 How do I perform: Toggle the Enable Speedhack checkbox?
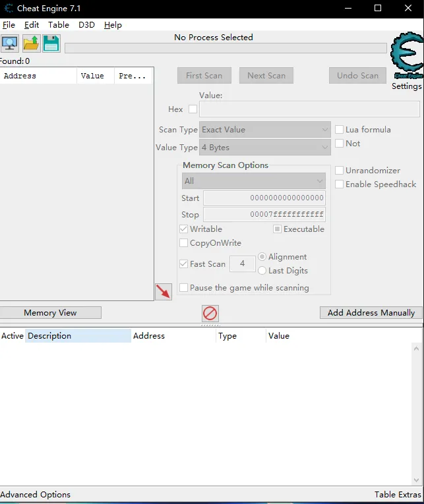click(x=340, y=184)
